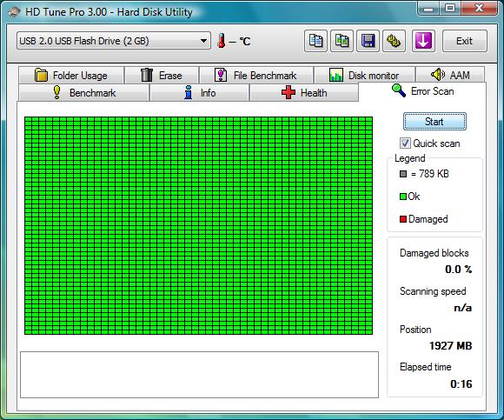Open the USB Flash Drive selector dropdown

coord(114,41)
